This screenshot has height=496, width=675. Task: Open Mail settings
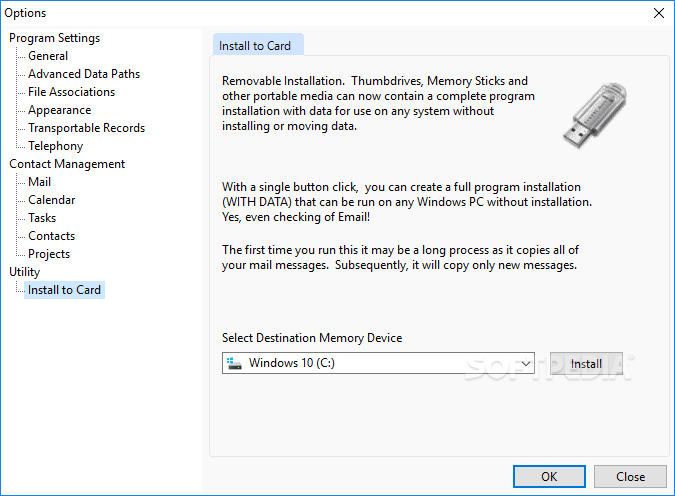[40, 182]
